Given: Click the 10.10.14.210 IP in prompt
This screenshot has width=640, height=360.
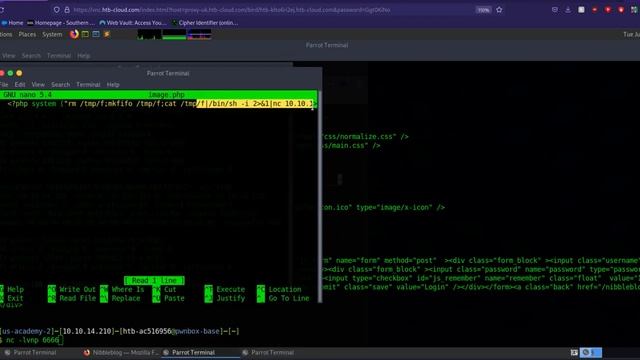Looking at the screenshot, I should point(87,331).
